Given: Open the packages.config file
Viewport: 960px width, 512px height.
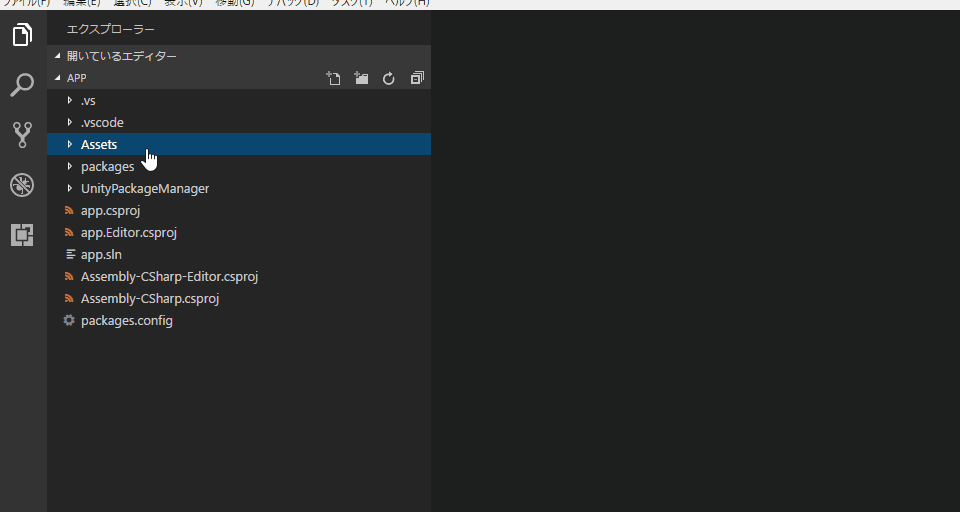Looking at the screenshot, I should click(239, 321).
